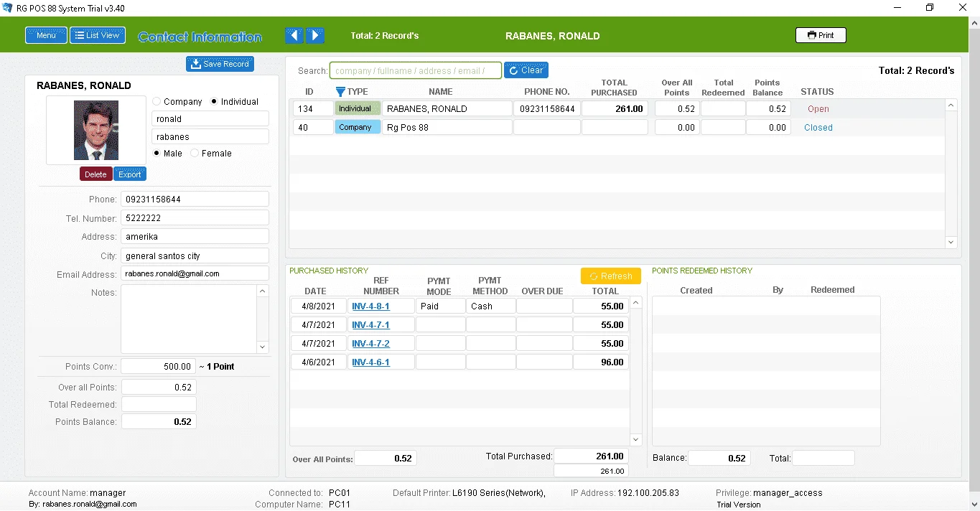Delete the contact photo
This screenshot has height=511, width=980.
pyautogui.click(x=95, y=174)
